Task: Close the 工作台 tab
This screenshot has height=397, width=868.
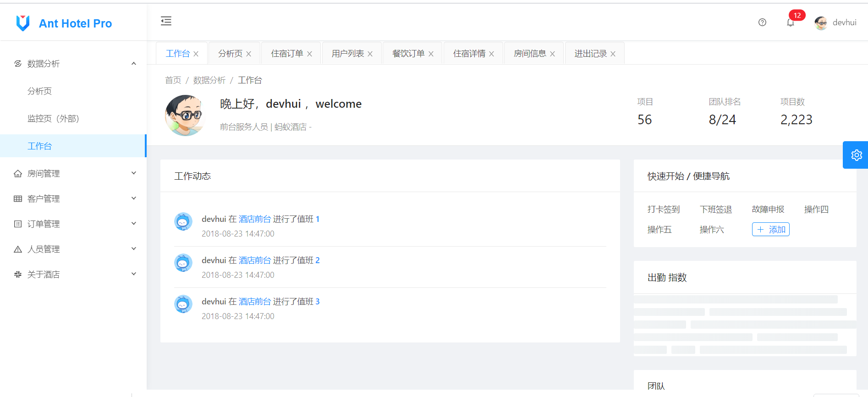Action: point(196,54)
